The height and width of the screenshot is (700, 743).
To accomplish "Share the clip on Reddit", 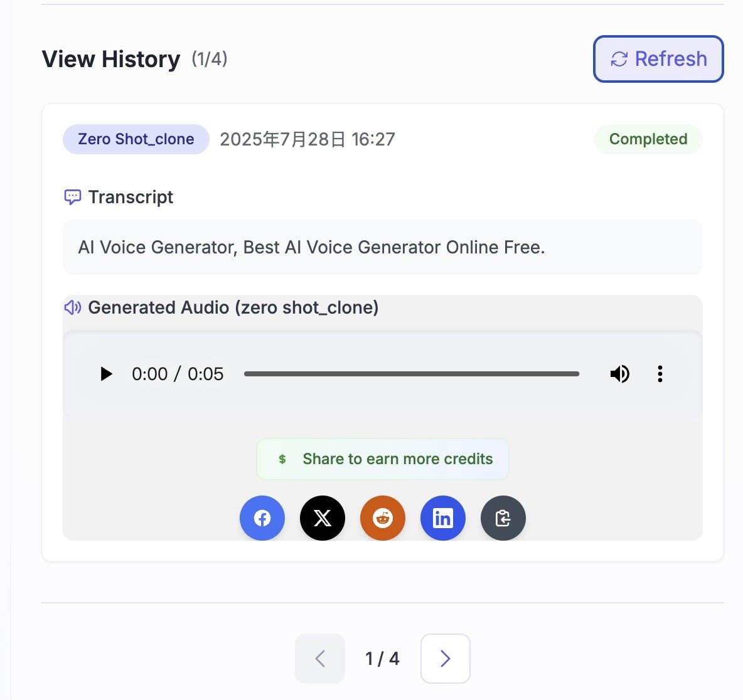I will 383,518.
